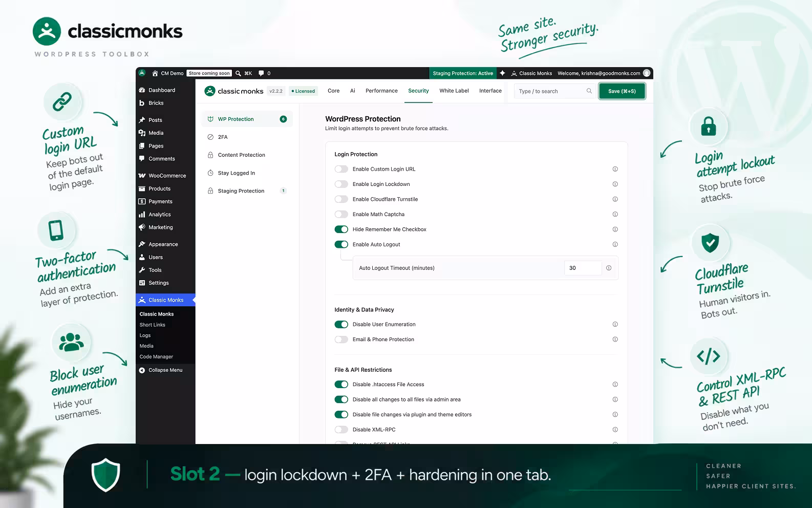
Task: Open the Marketing megaphone icon
Action: point(142,227)
